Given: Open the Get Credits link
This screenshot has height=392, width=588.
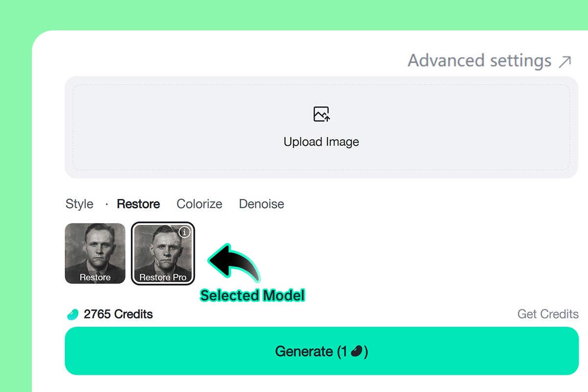Looking at the screenshot, I should coord(548,314).
